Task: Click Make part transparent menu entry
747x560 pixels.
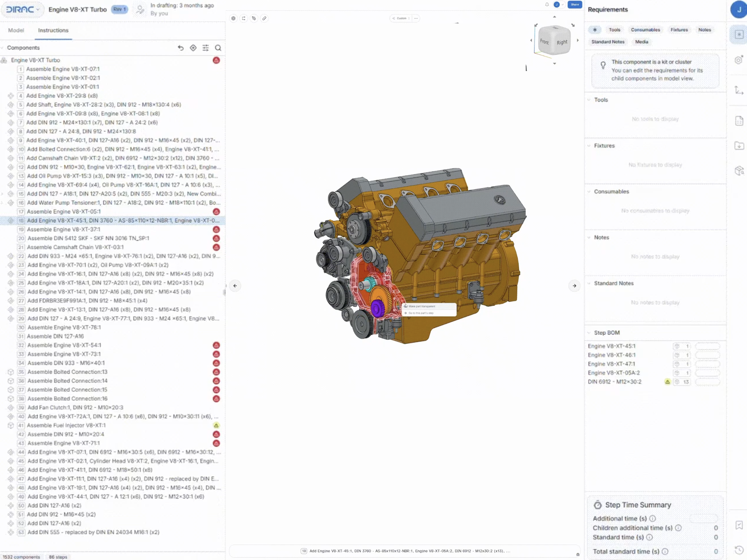Action: pyautogui.click(x=429, y=306)
